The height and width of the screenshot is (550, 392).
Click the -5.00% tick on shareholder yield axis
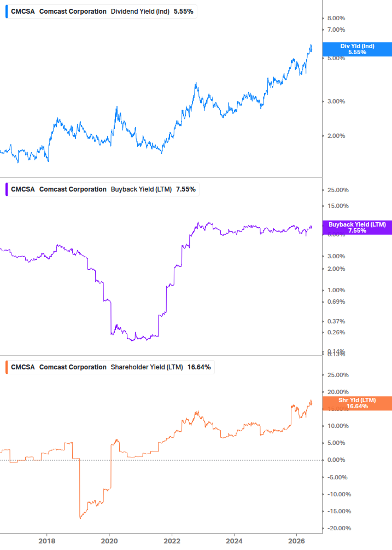337,477
